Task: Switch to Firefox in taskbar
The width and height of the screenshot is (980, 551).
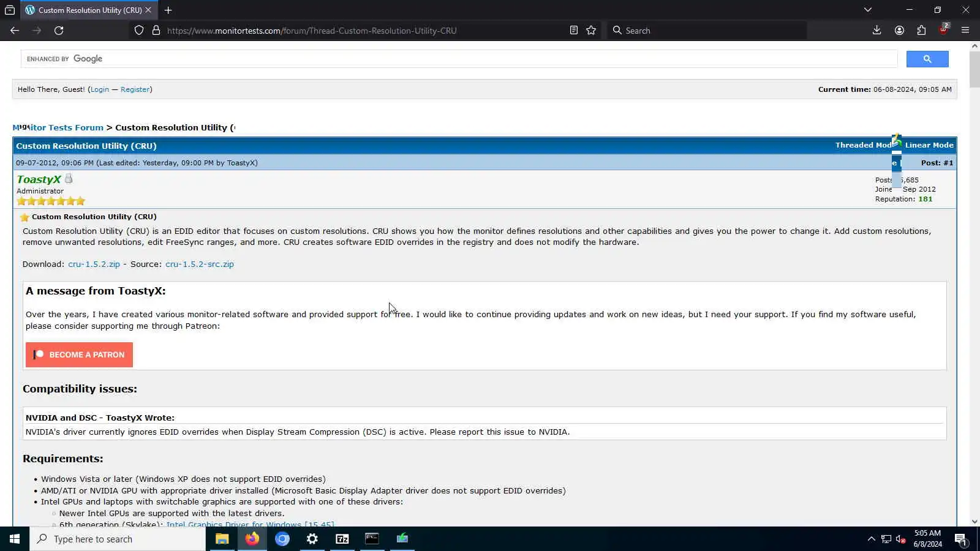Action: [x=252, y=539]
